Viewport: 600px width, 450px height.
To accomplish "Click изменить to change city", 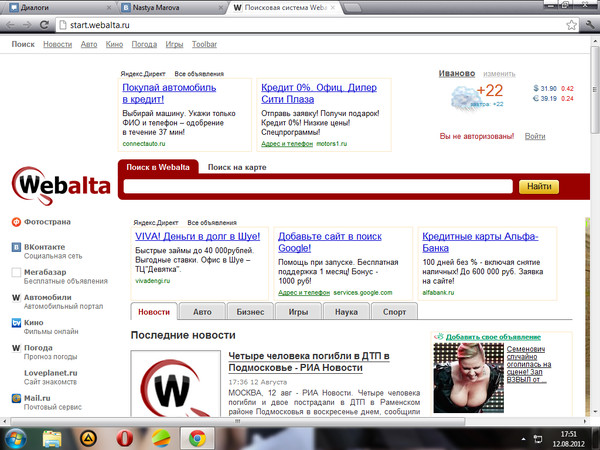I will pos(499,73).
